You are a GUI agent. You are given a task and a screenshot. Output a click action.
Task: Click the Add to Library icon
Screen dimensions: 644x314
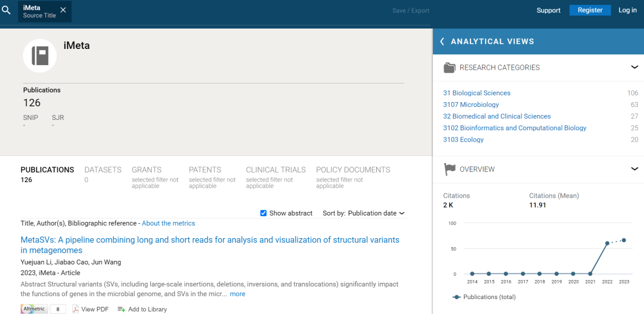(121, 309)
